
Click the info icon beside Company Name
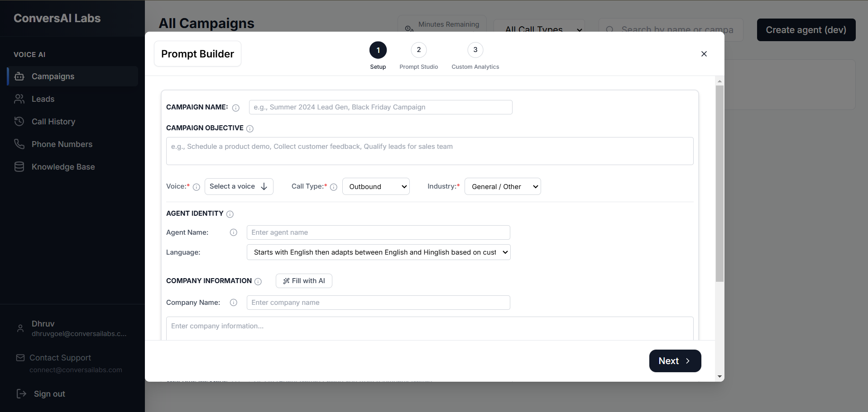point(234,303)
